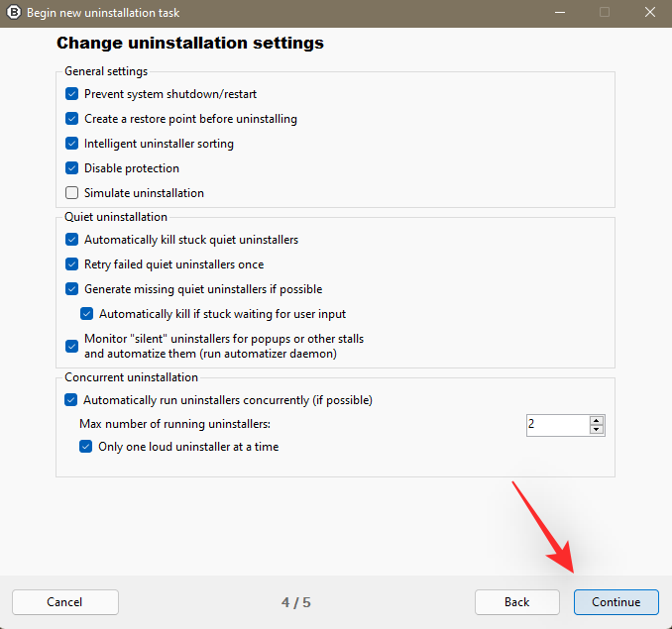
Task: Enable Simulate uninstallation option
Action: pos(71,193)
